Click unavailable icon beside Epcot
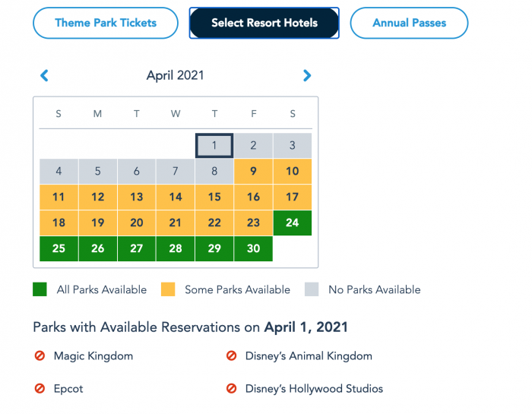The height and width of the screenshot is (414, 532). [x=40, y=388]
